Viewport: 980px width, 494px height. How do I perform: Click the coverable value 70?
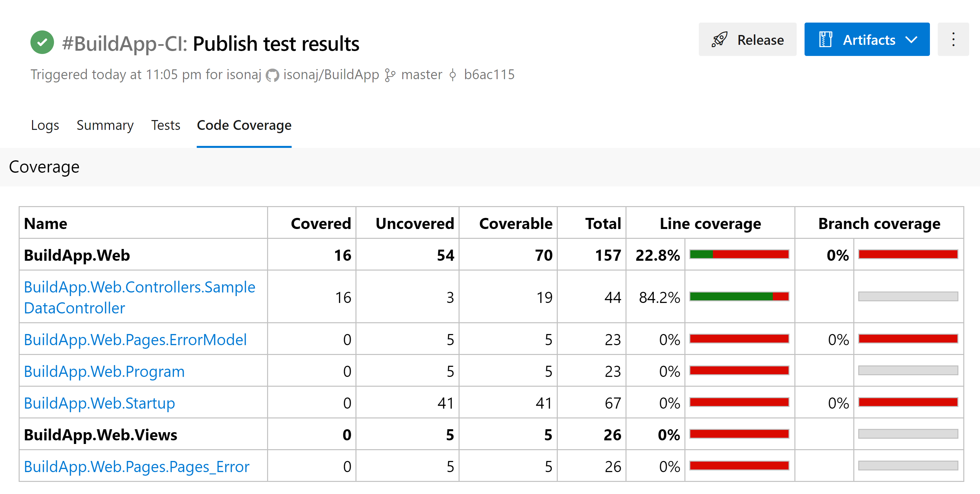544,255
